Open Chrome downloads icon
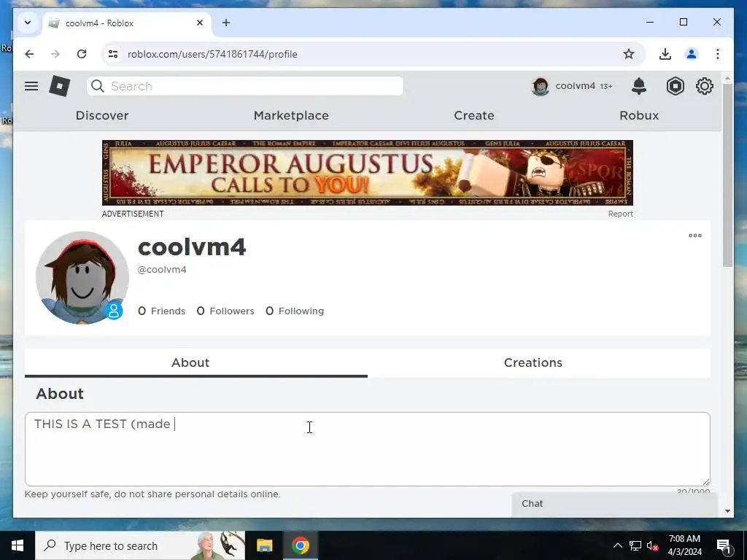 (665, 54)
